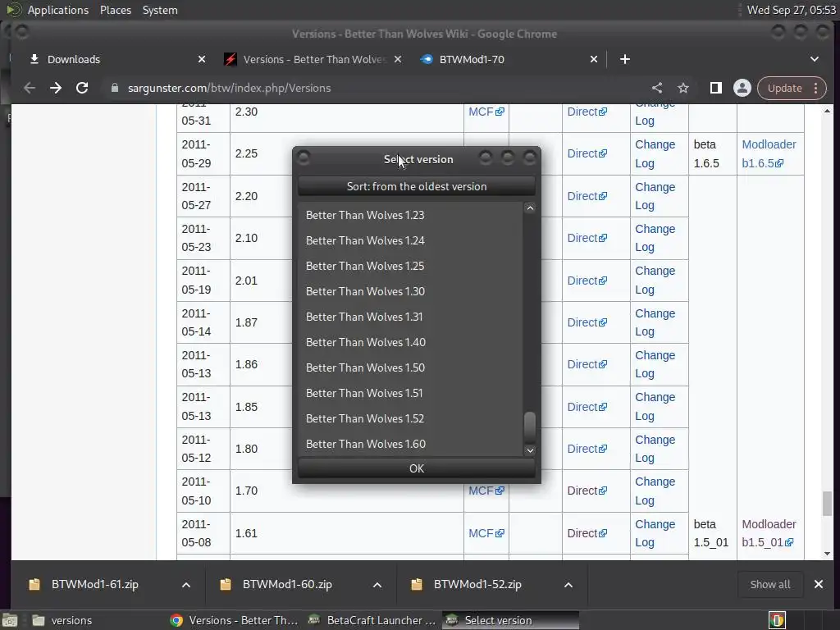
Task: Select Better Than Wolves 1.50
Action: tap(410, 368)
